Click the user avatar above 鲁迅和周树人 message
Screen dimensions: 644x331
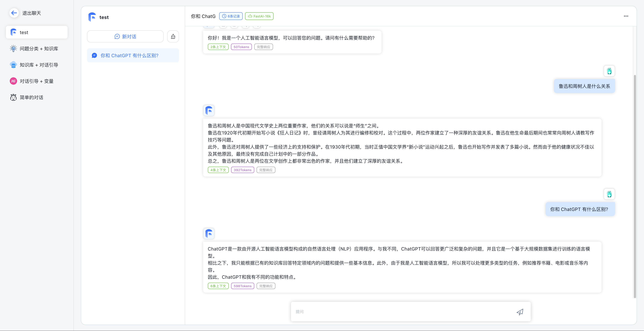click(x=609, y=71)
